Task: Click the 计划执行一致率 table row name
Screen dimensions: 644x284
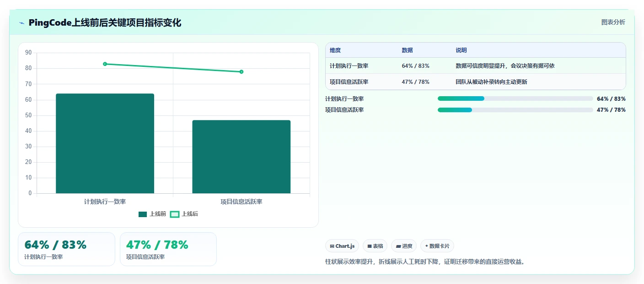Action: tap(349, 66)
